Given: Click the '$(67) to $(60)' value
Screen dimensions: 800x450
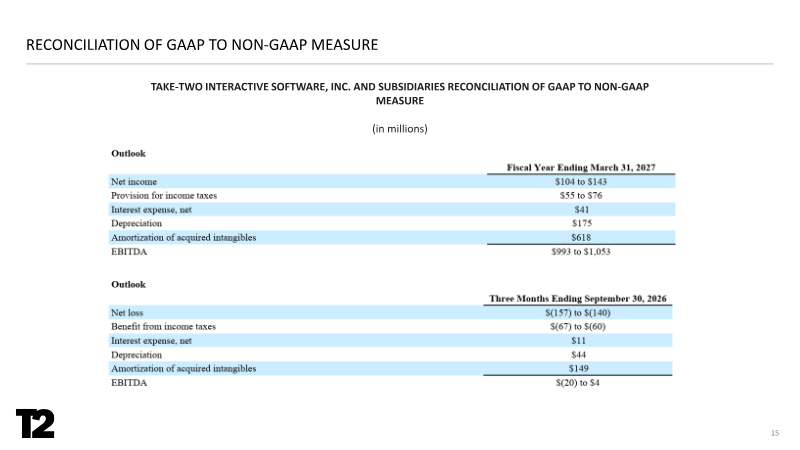Looking at the screenshot, I should coord(578,327).
